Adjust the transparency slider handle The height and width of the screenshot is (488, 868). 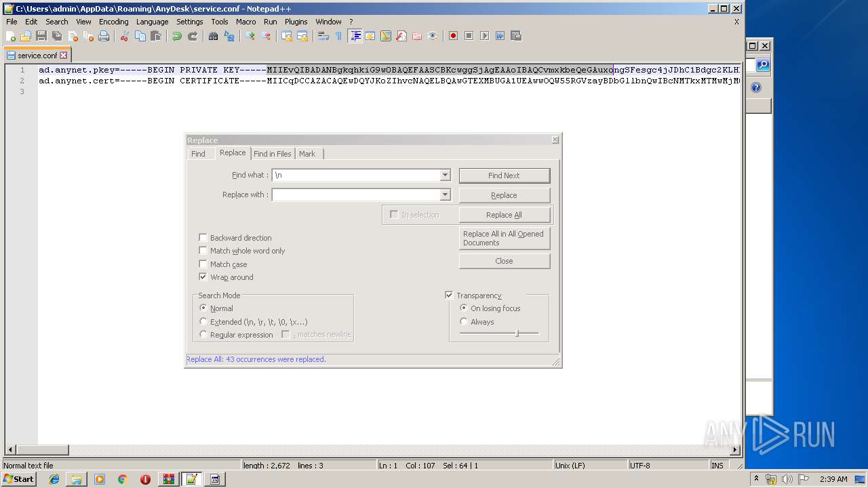click(x=517, y=333)
